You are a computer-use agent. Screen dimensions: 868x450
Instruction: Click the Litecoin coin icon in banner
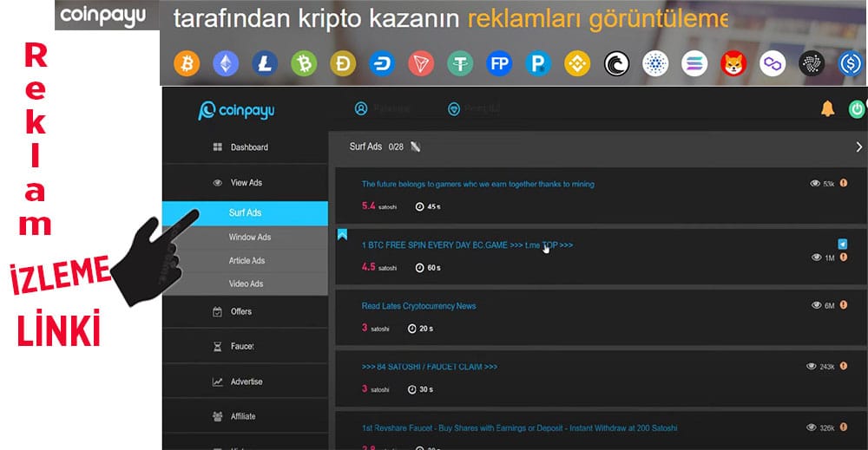pyautogui.click(x=265, y=64)
